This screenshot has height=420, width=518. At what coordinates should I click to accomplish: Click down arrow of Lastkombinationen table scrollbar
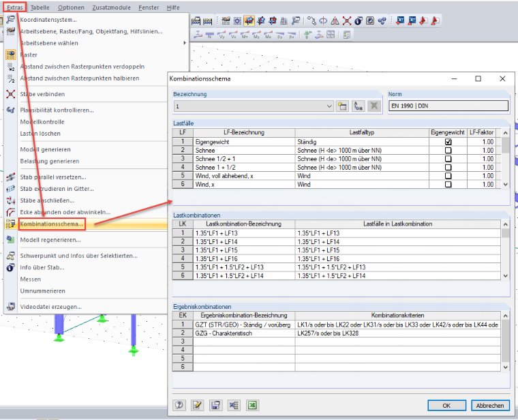[506, 276]
